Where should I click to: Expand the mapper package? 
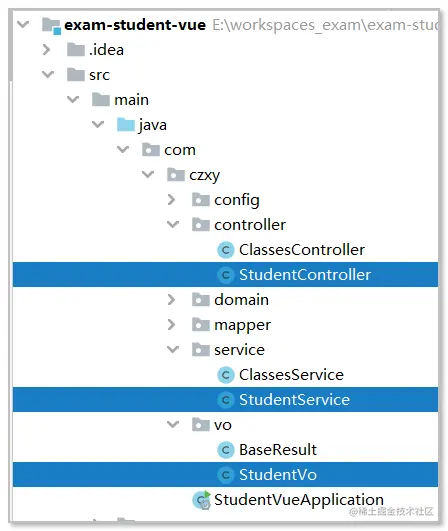point(172,325)
